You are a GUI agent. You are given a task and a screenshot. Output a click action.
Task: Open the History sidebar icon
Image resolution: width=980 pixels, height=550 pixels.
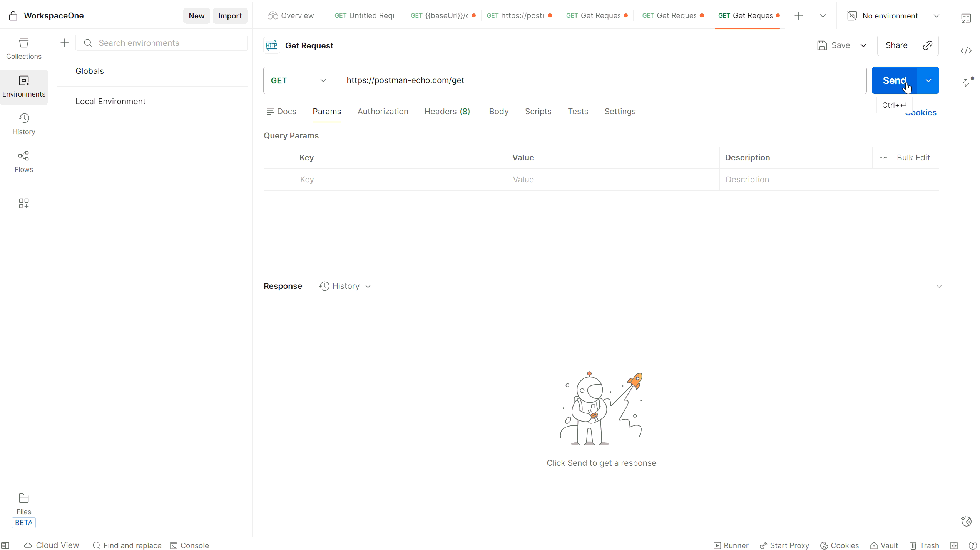tap(23, 123)
